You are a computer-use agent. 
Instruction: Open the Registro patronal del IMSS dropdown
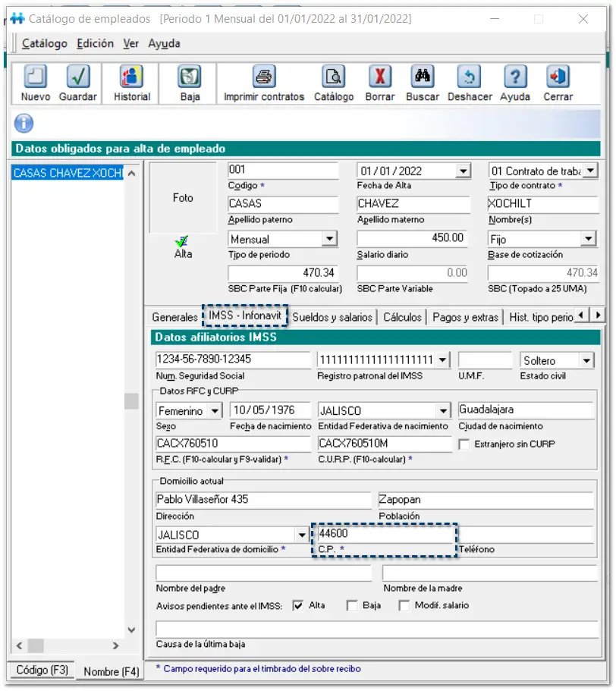pos(443,360)
